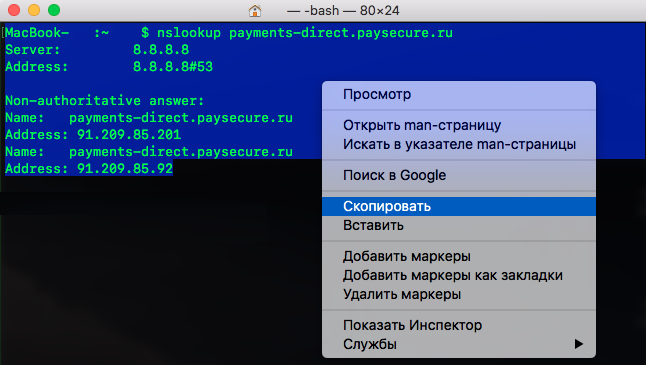
Task: Click Добавить маркеры menu entry
Action: click(x=459, y=256)
